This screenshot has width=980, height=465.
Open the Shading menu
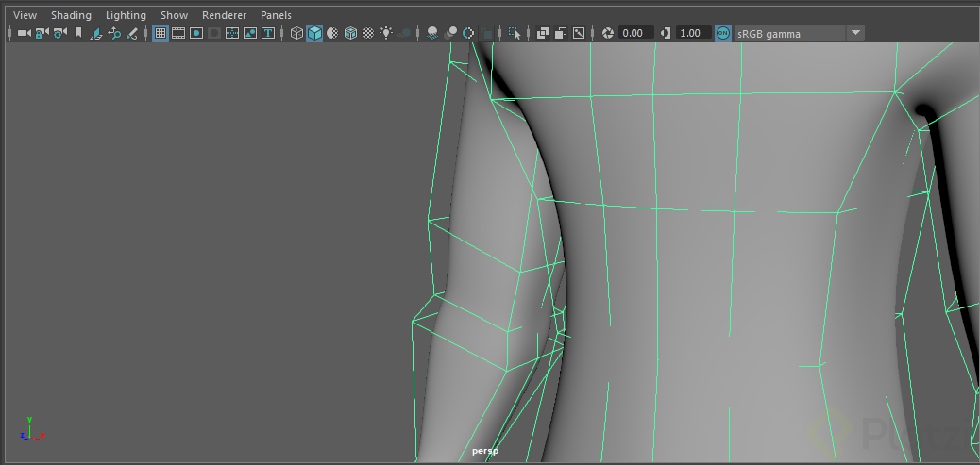(71, 15)
